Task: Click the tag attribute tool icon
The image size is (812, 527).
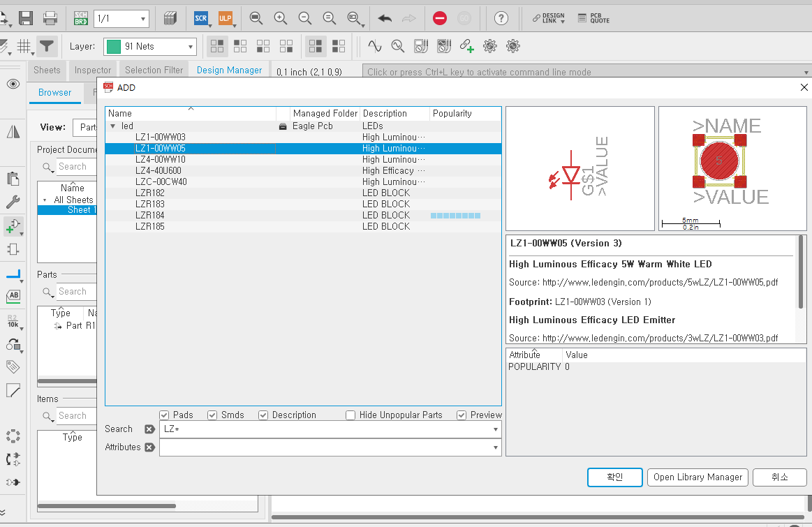Action: [x=13, y=367]
